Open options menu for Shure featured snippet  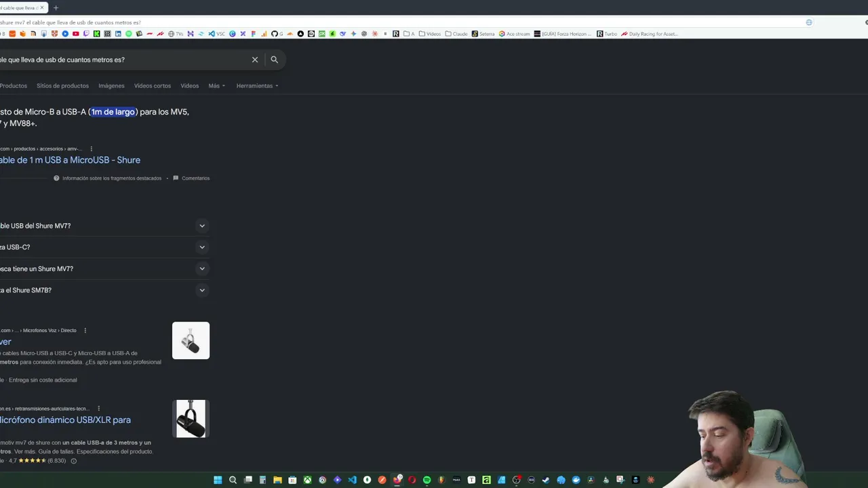(x=91, y=149)
